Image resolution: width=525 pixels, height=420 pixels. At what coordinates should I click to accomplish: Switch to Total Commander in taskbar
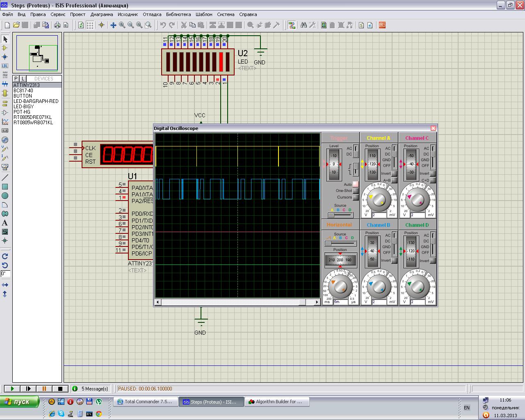[145, 402]
